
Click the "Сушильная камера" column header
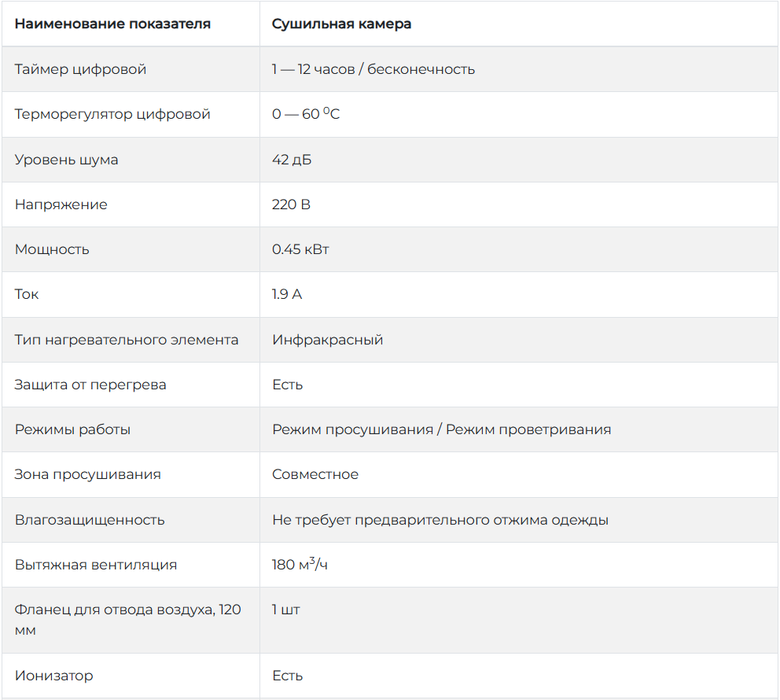(x=341, y=24)
